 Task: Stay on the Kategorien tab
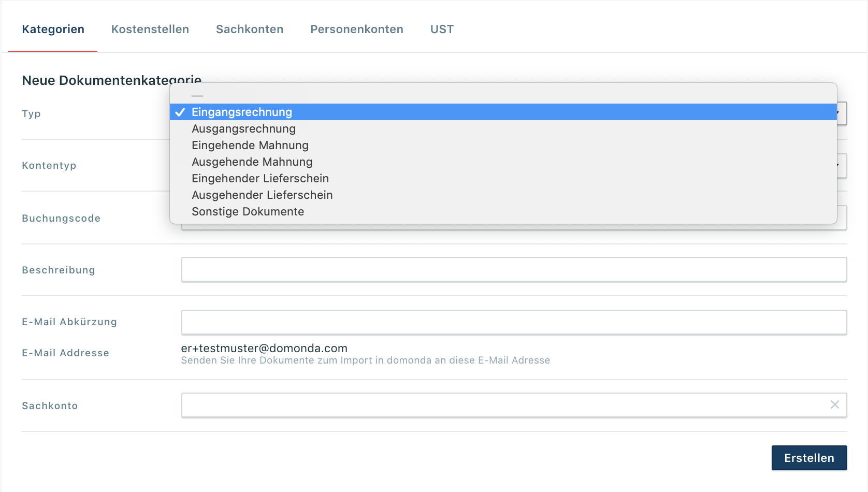pyautogui.click(x=53, y=29)
